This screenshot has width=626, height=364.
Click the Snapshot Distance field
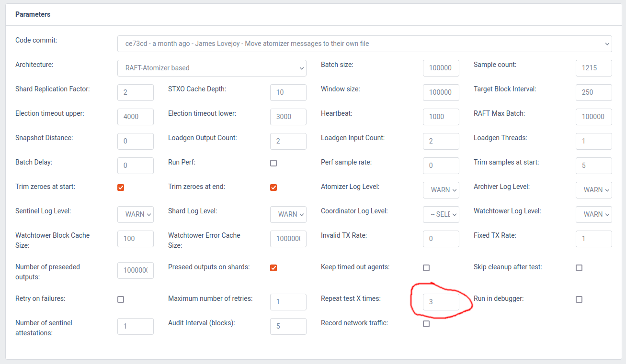136,141
